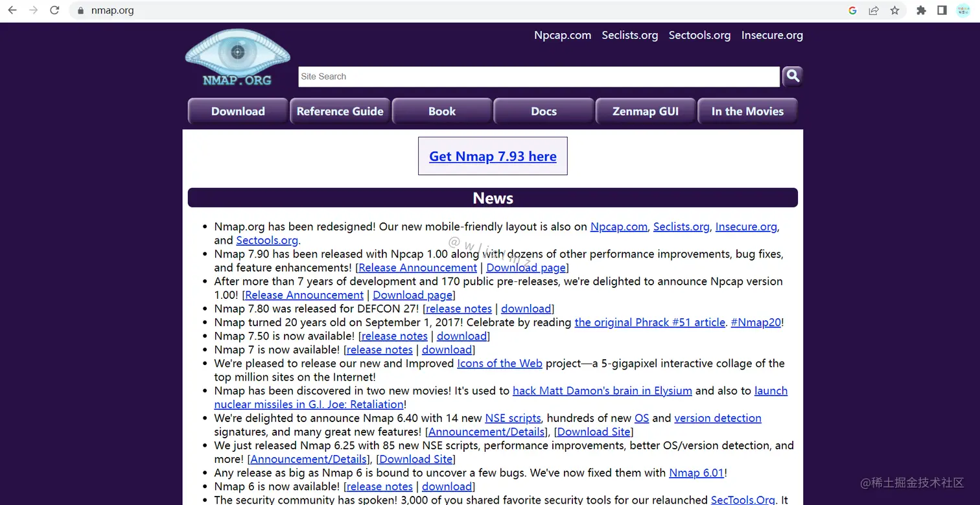Open Npcap 1.00 Download page link
This screenshot has width=980, height=505.
click(x=413, y=295)
